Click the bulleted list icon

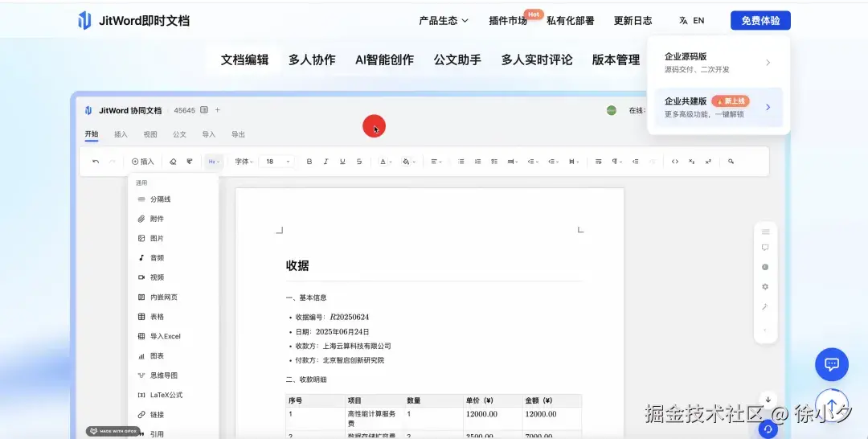click(461, 162)
